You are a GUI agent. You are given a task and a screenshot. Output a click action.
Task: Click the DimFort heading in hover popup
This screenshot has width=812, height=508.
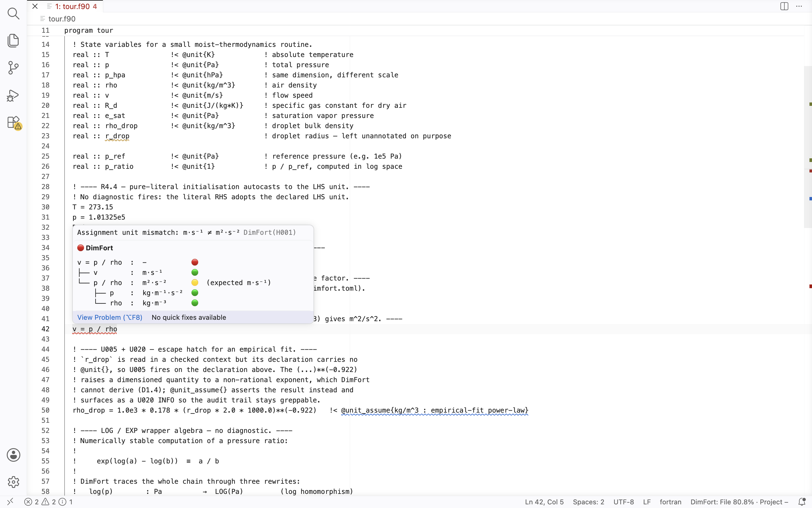click(99, 248)
